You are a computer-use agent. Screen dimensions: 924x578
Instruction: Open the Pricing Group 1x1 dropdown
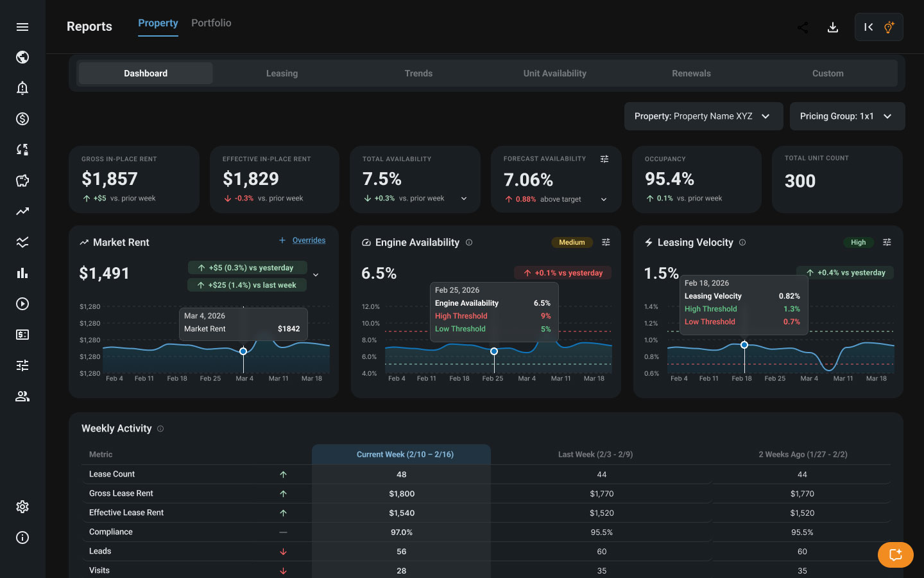tap(847, 116)
